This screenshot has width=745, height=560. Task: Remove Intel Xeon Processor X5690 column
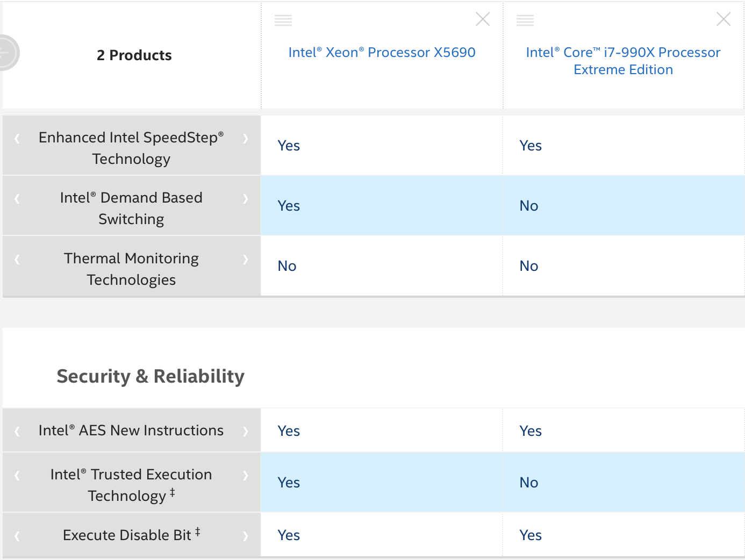click(x=483, y=19)
